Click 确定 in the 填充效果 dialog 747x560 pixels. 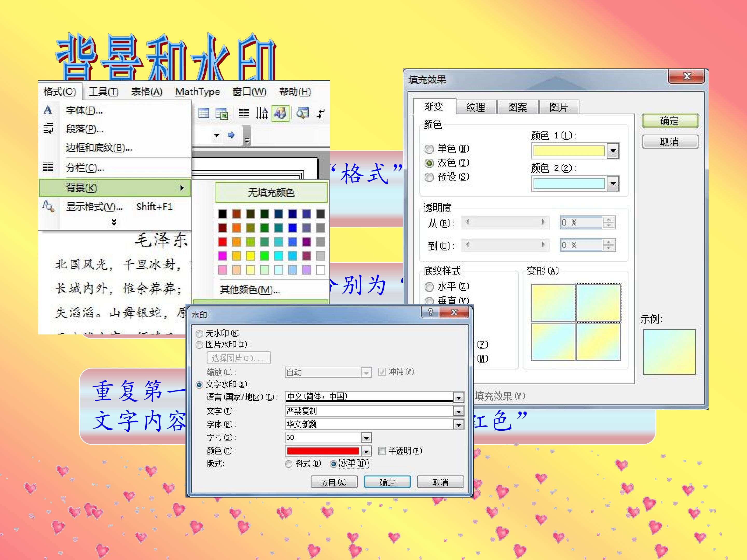pyautogui.click(x=670, y=121)
